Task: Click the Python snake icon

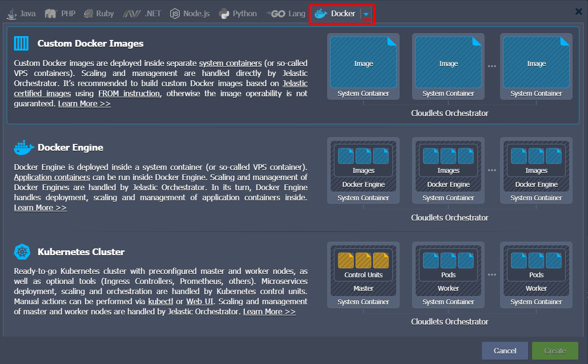Action: click(224, 13)
